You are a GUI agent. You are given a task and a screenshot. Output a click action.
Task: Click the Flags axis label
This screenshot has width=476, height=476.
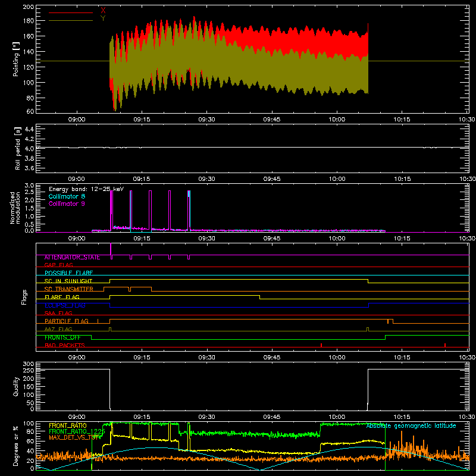[24, 297]
